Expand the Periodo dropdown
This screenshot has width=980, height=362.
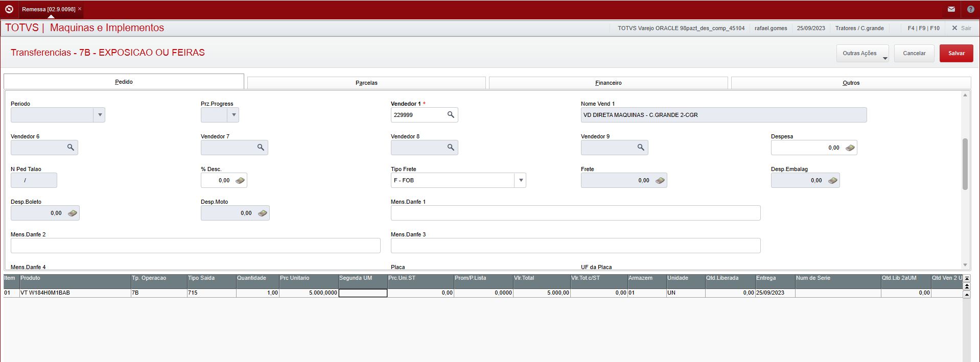100,115
